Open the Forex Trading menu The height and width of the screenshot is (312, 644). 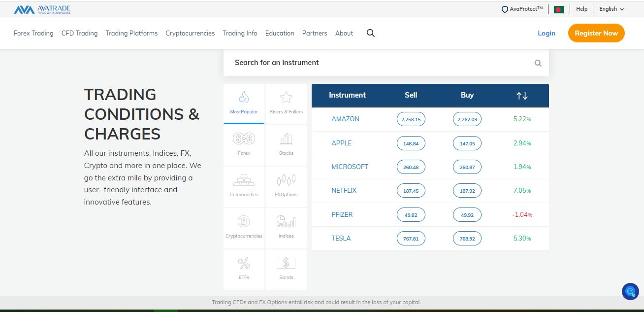[33, 33]
